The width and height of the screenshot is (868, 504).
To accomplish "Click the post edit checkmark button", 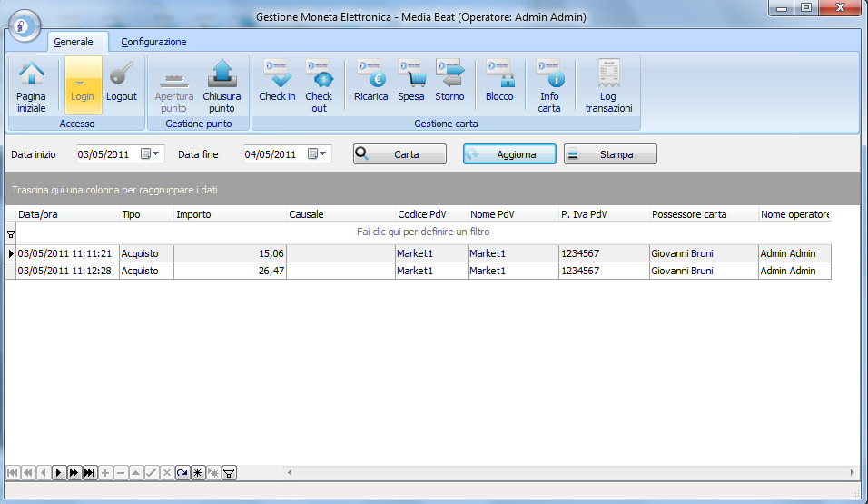I will [152, 473].
